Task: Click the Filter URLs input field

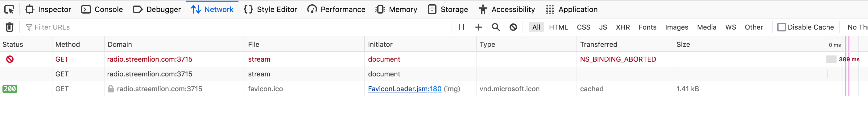Action: tap(236, 27)
